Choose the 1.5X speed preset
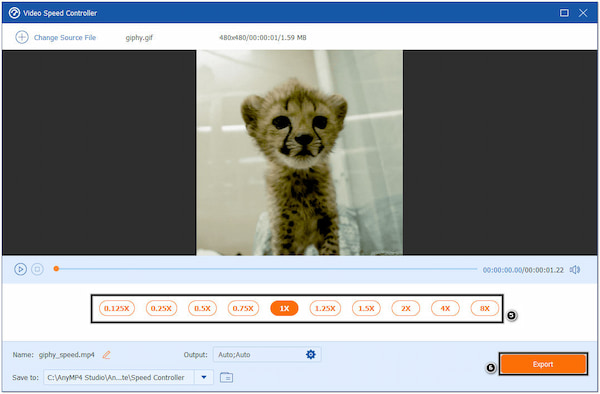The image size is (600, 394). click(x=366, y=308)
